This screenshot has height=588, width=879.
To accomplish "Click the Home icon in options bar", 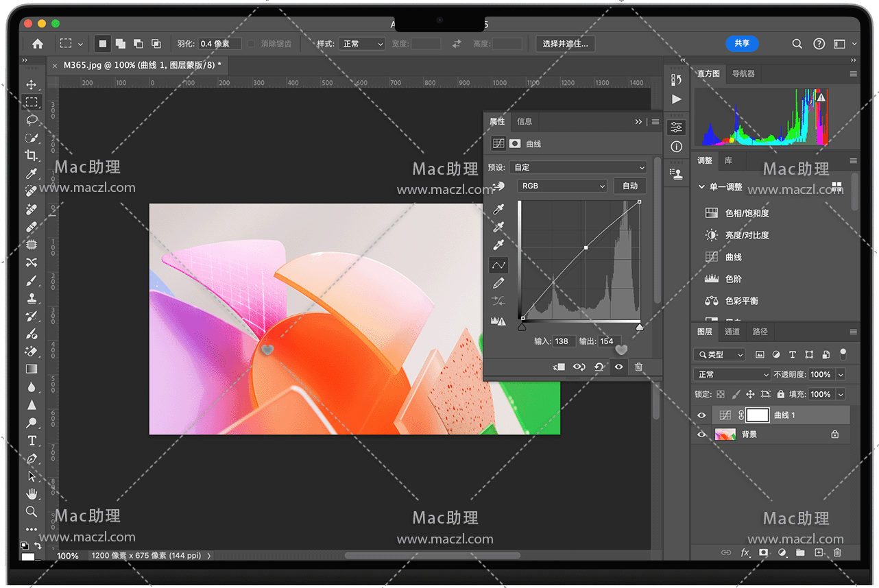I will (x=38, y=44).
